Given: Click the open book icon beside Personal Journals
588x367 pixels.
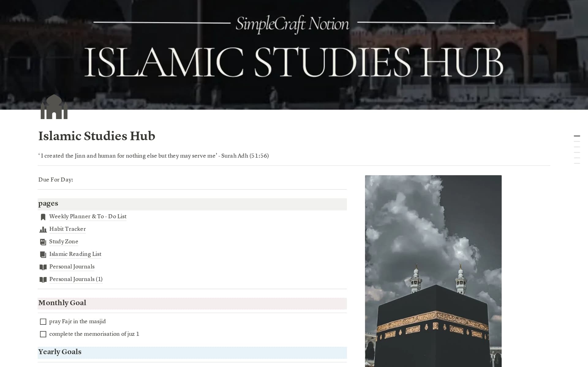Looking at the screenshot, I should coord(43,267).
